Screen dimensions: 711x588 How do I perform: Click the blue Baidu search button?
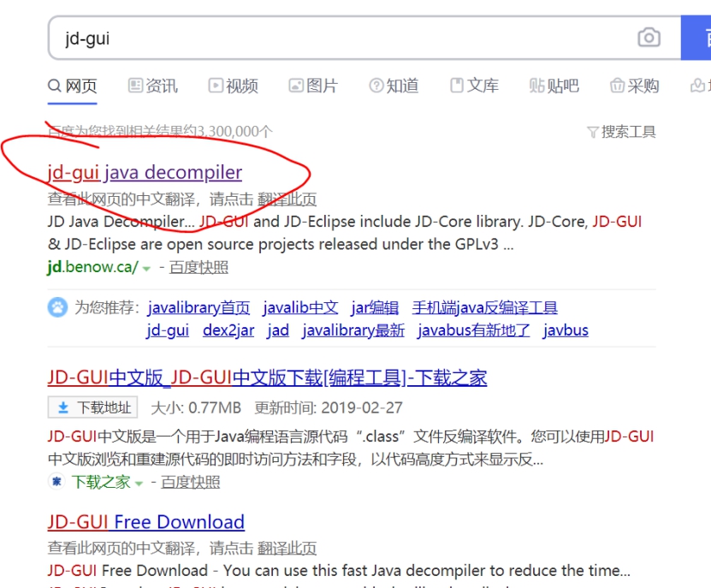pos(696,38)
